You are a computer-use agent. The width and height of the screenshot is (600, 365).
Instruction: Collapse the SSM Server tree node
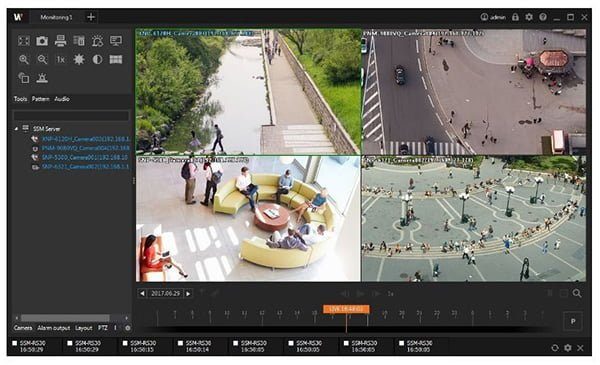(x=16, y=129)
